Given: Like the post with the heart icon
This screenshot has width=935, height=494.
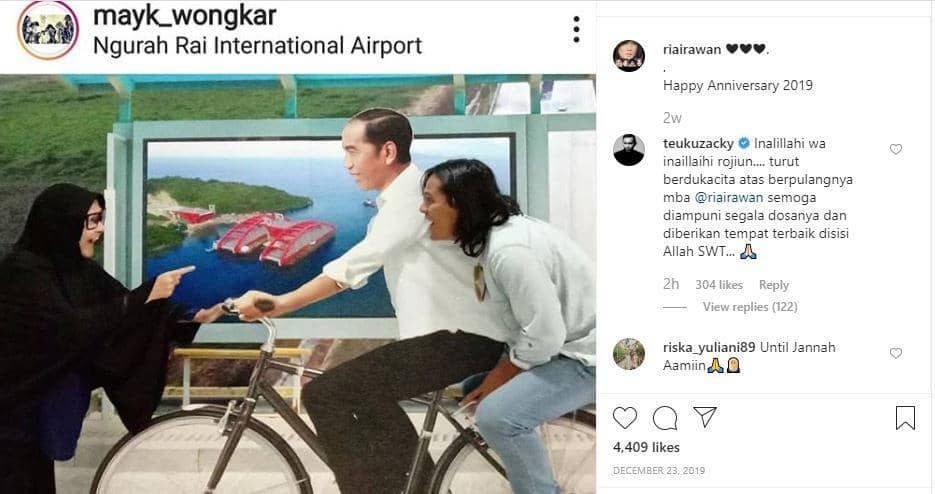Looking at the screenshot, I should 625,418.
